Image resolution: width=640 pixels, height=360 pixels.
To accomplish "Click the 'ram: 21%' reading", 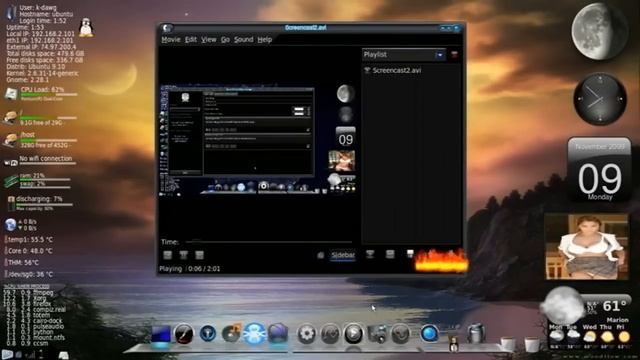I will pos(32,176).
